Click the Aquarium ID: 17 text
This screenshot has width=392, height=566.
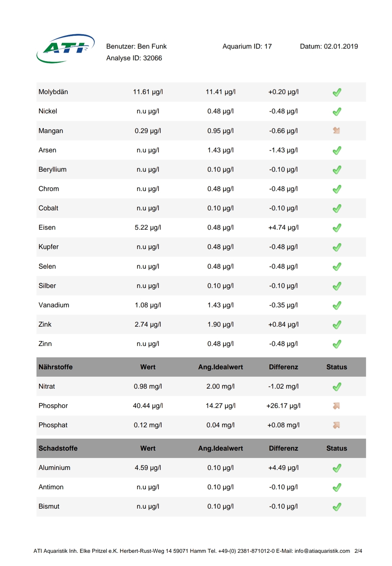point(247,46)
